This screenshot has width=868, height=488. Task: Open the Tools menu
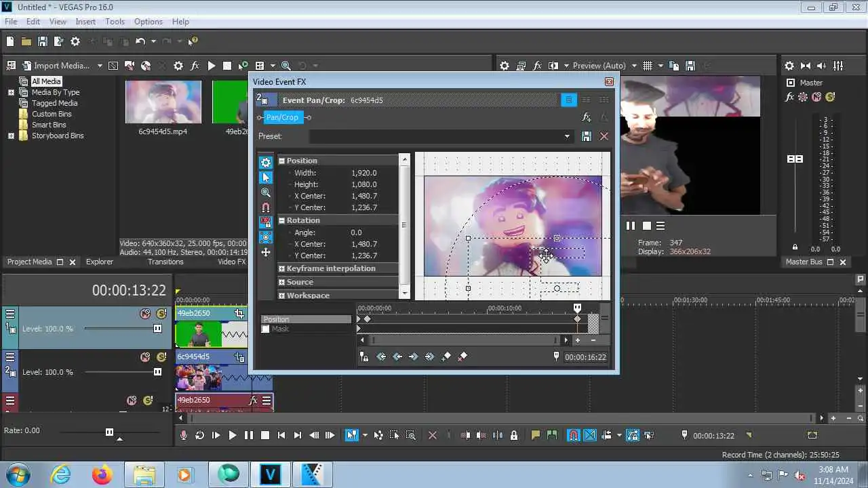(115, 22)
